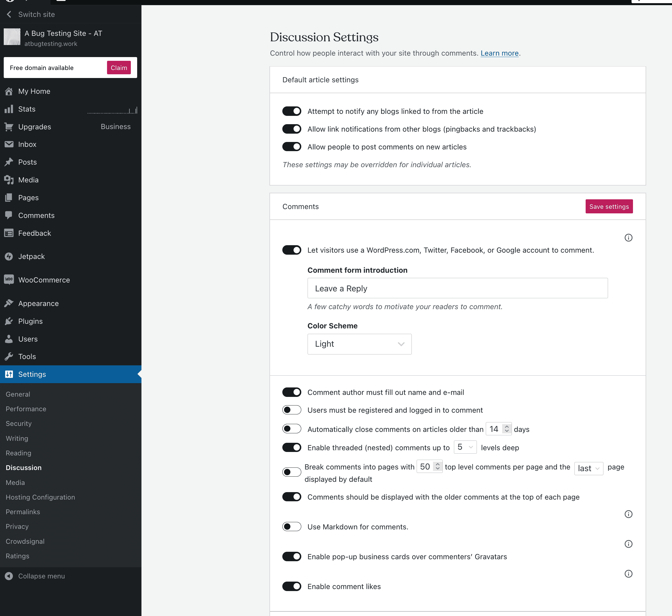
Task: Open the threaded comments levels dropdown
Action: pyautogui.click(x=465, y=447)
